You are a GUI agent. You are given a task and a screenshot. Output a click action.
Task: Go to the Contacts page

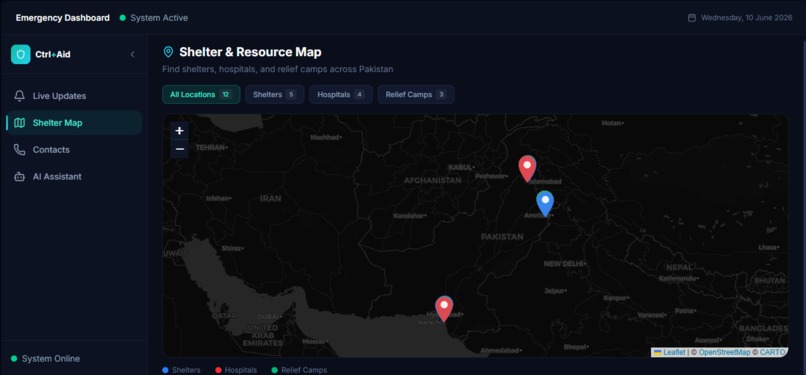coord(74,149)
